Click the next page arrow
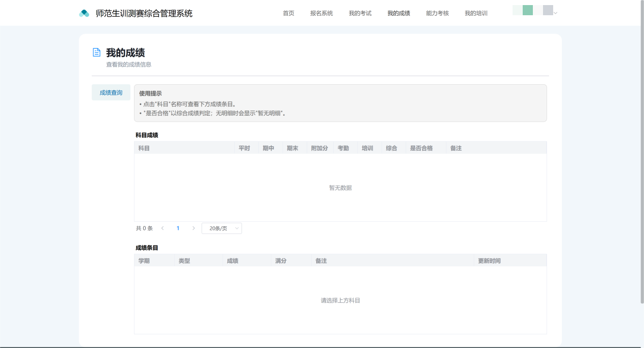Screen dimensions: 644x348 pos(193,228)
